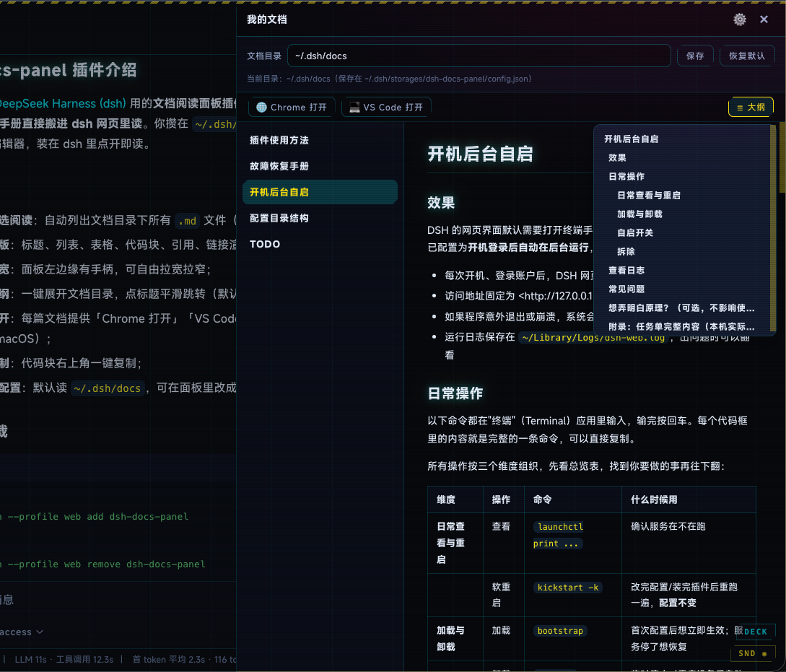Open the 配置目录结构 document
The height and width of the screenshot is (672, 786).
click(x=320, y=219)
